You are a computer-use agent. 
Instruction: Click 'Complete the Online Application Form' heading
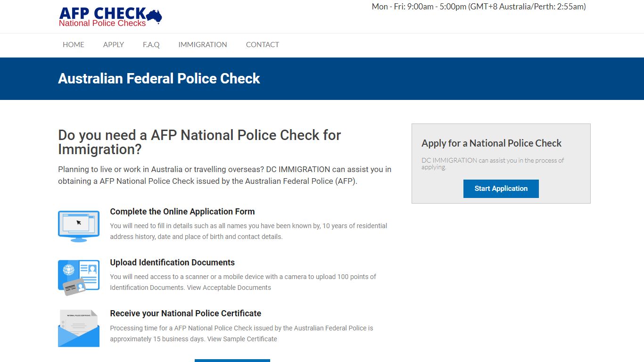pos(182,212)
